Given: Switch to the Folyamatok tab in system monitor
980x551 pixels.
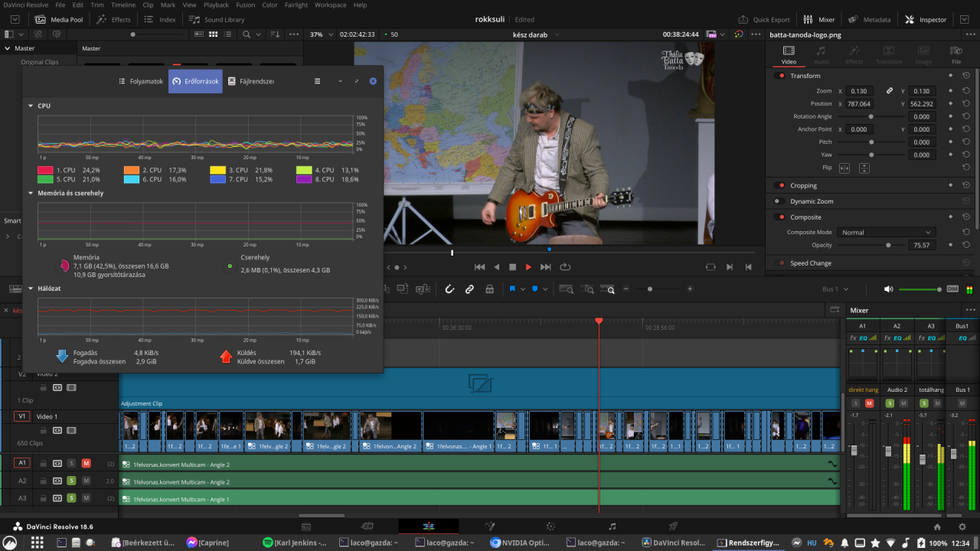Looking at the screenshot, I should [141, 81].
